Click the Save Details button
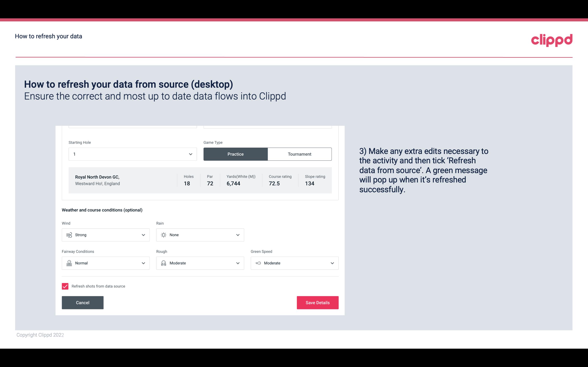588x367 pixels. [317, 302]
